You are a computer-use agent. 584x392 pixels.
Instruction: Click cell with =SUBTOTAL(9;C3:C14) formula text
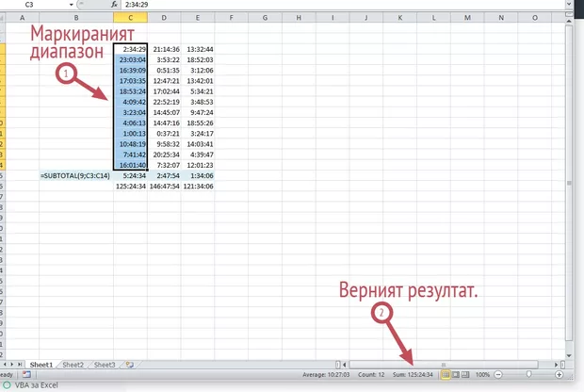tap(76, 175)
